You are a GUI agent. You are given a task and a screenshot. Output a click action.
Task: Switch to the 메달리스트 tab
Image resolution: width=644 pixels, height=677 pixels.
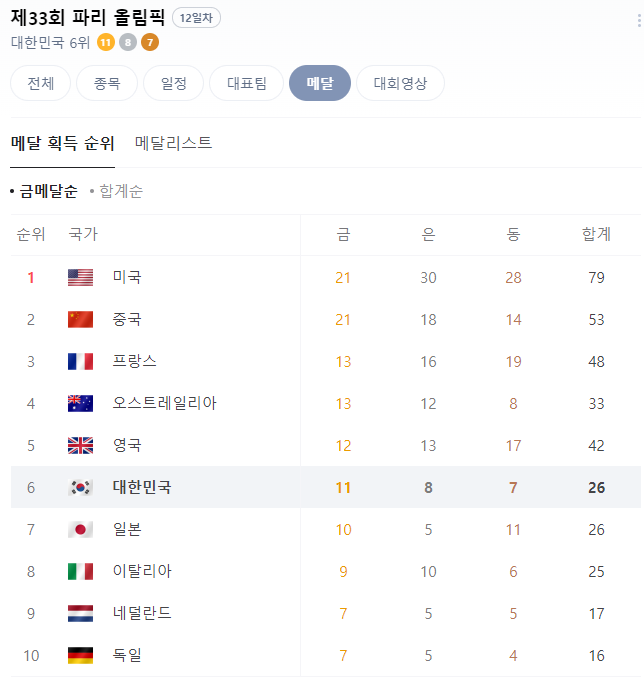(x=173, y=143)
